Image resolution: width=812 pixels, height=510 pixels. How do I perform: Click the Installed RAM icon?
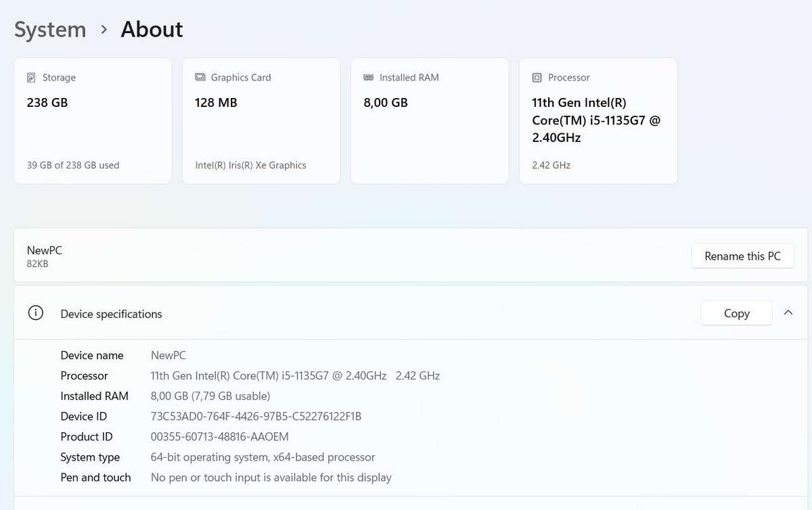point(368,78)
